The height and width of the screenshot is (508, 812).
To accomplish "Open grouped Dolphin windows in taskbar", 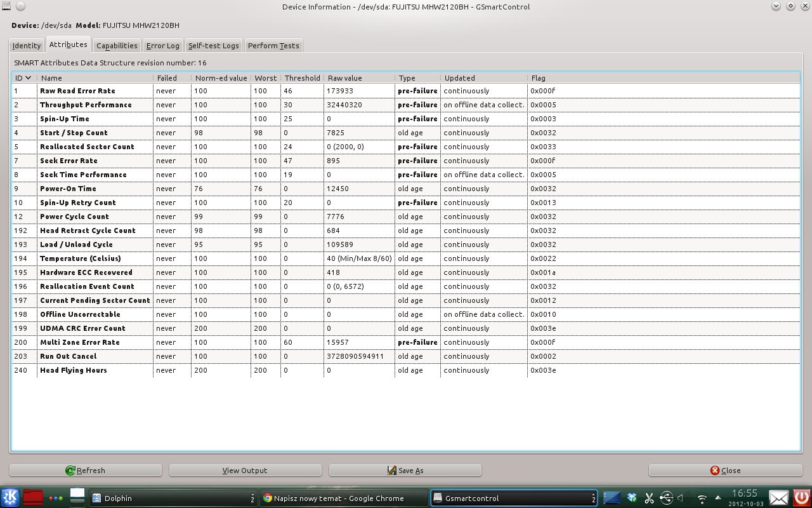I will point(173,498).
